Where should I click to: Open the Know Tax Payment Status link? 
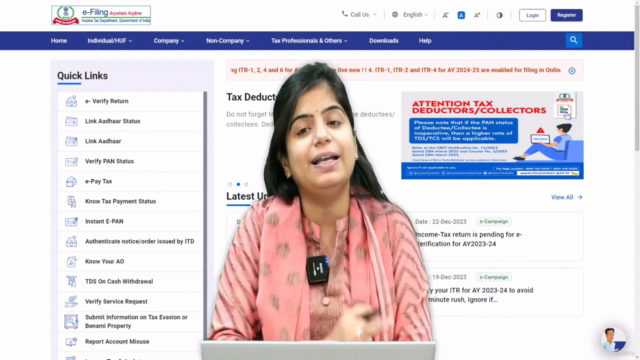click(x=120, y=201)
